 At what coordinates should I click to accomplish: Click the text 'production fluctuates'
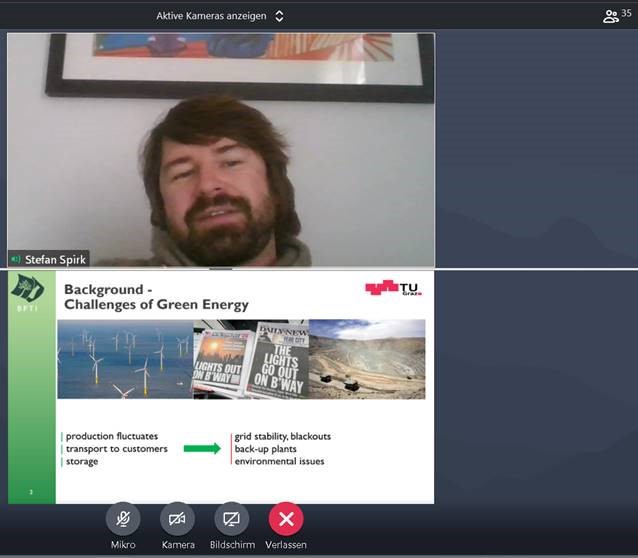click(x=112, y=436)
